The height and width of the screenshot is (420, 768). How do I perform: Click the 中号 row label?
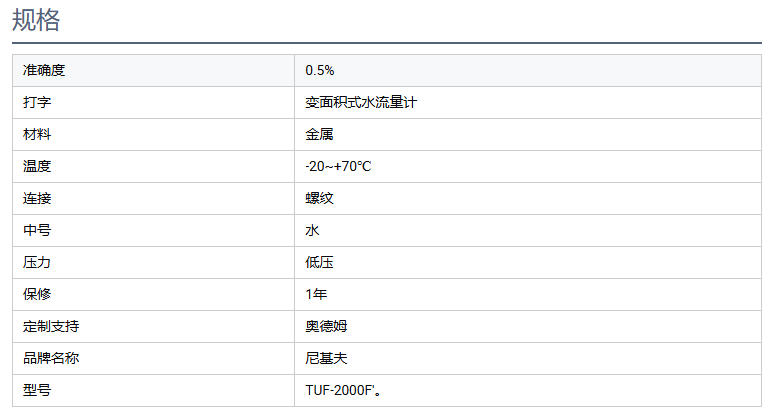tap(37, 230)
